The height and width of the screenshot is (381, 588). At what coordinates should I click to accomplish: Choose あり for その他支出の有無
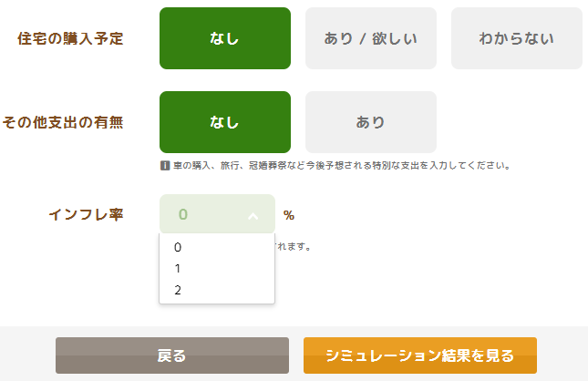(x=371, y=122)
